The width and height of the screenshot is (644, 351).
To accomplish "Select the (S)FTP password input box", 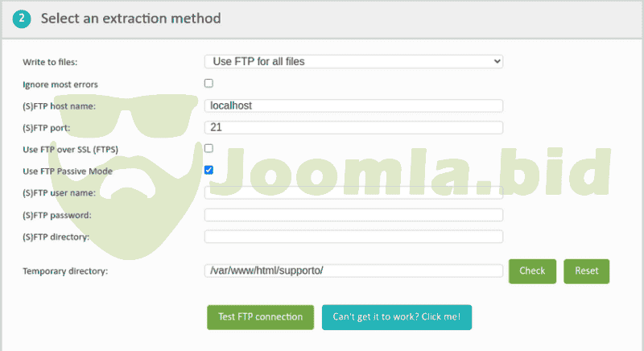I will [x=353, y=215].
